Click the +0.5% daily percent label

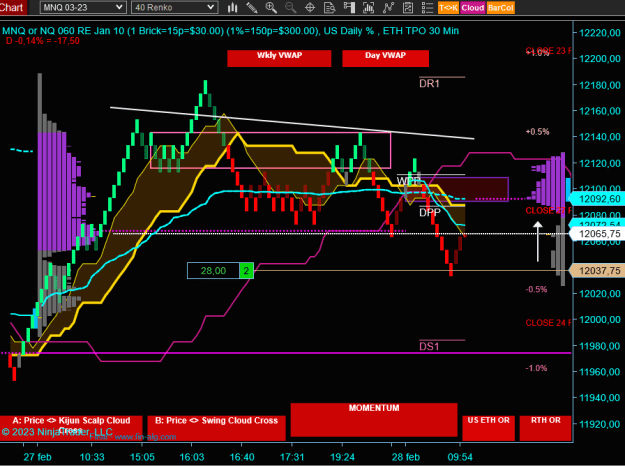pyautogui.click(x=537, y=132)
